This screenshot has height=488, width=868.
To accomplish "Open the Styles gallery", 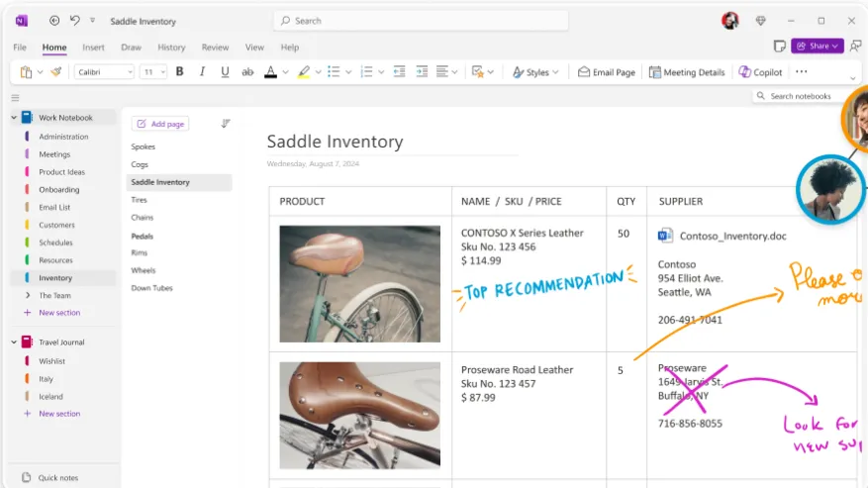I will click(535, 72).
